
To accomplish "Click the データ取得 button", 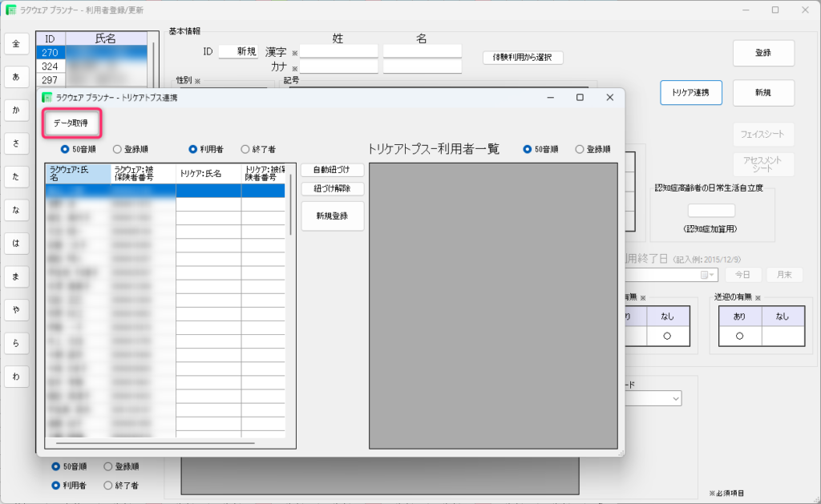I will (x=71, y=123).
